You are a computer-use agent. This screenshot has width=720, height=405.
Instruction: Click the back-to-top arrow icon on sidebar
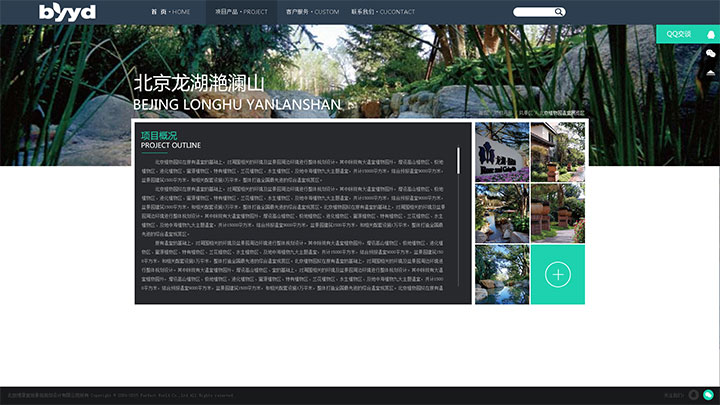(x=710, y=72)
